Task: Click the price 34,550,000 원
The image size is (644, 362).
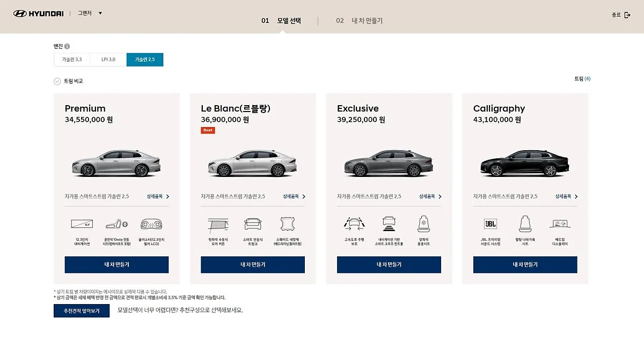Action: point(89,120)
